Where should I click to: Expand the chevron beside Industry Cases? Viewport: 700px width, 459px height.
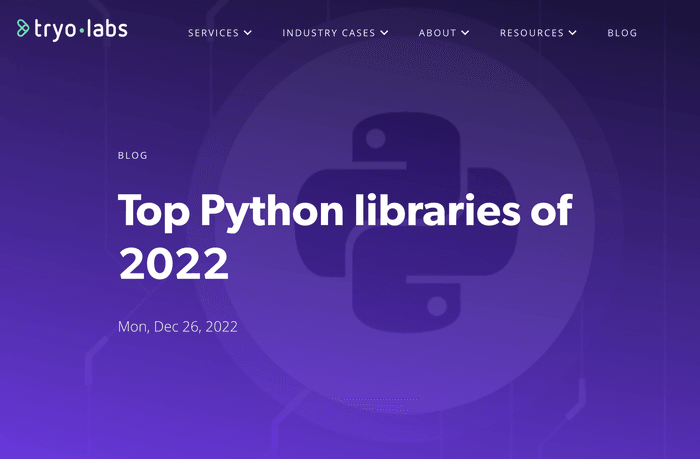click(384, 33)
